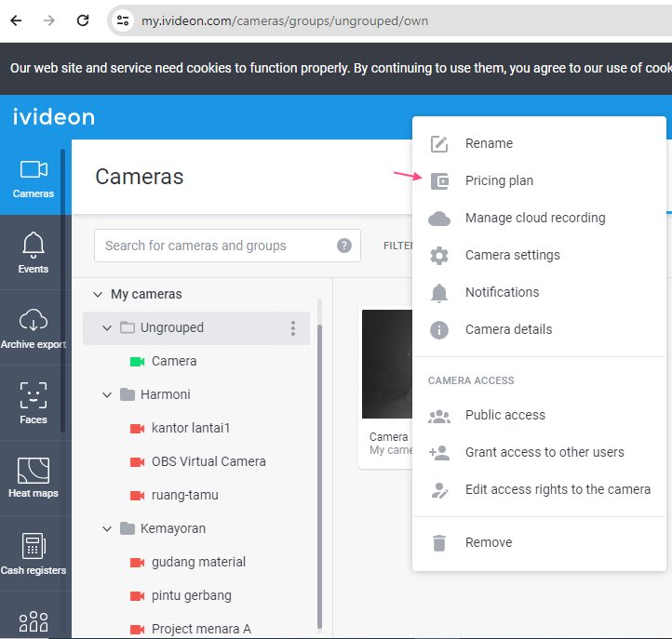Viewport: 672px width, 639px height.
Task: Click the browser forward arrow
Action: click(x=49, y=20)
